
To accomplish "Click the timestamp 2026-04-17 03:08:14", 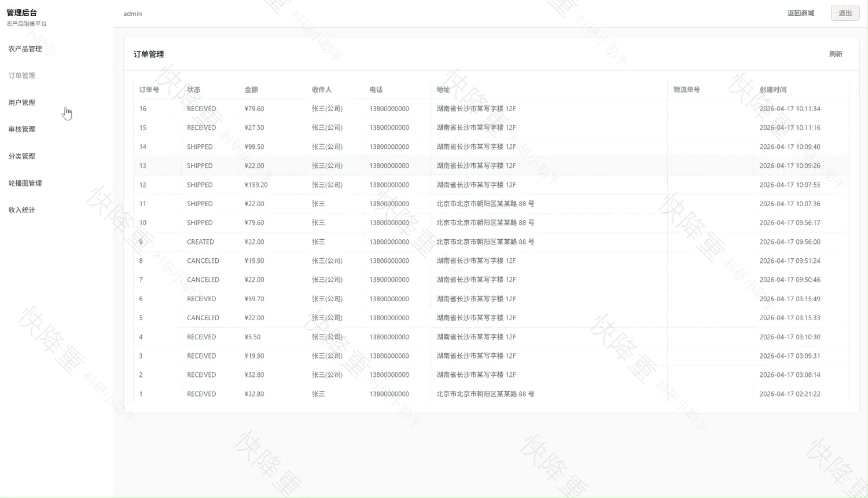I will (x=790, y=375).
